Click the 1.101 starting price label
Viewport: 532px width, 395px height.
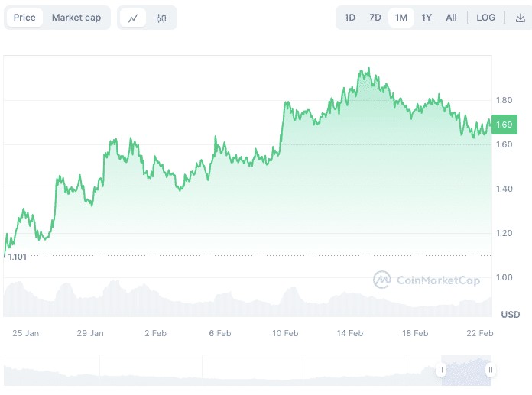point(18,257)
